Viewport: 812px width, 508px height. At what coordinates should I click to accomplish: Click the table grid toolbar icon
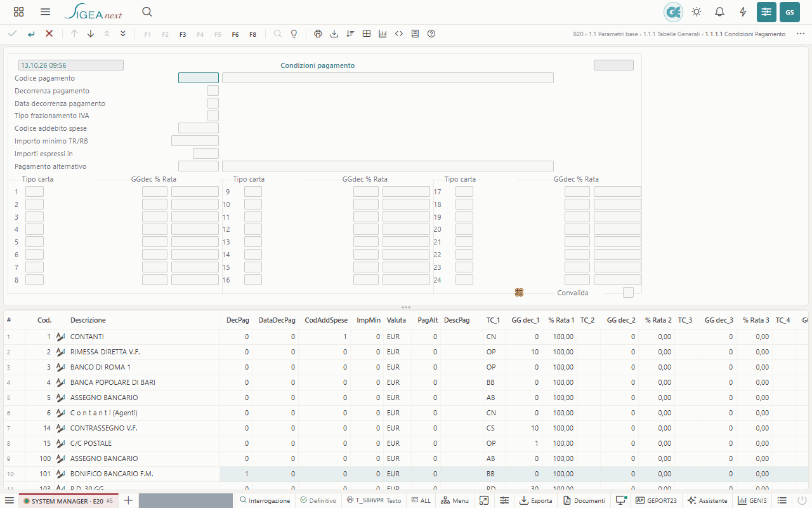click(x=367, y=34)
